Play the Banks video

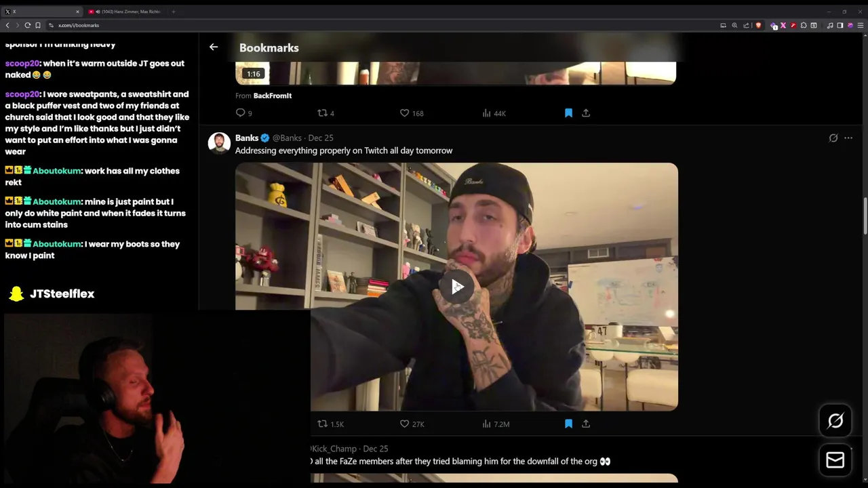(456, 287)
